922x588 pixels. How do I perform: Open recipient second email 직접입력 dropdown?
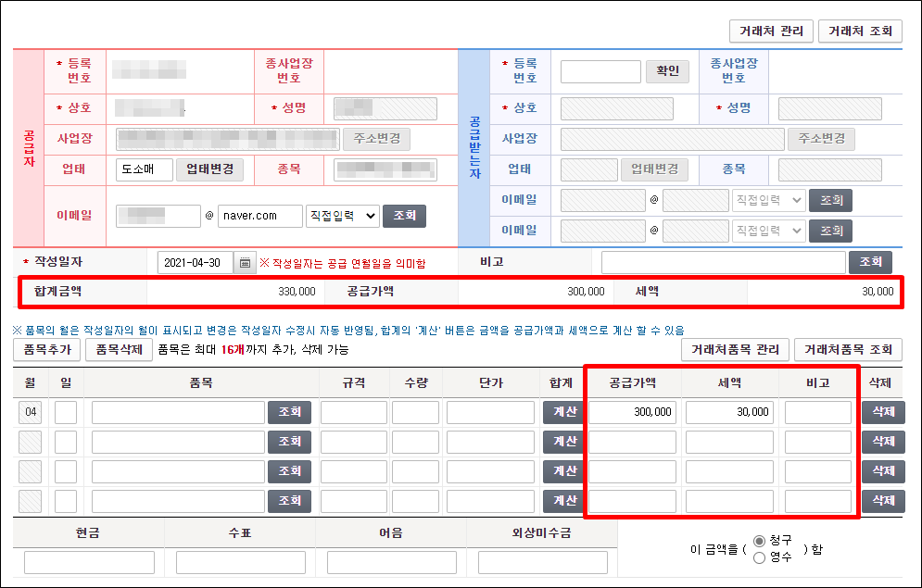tap(768, 231)
